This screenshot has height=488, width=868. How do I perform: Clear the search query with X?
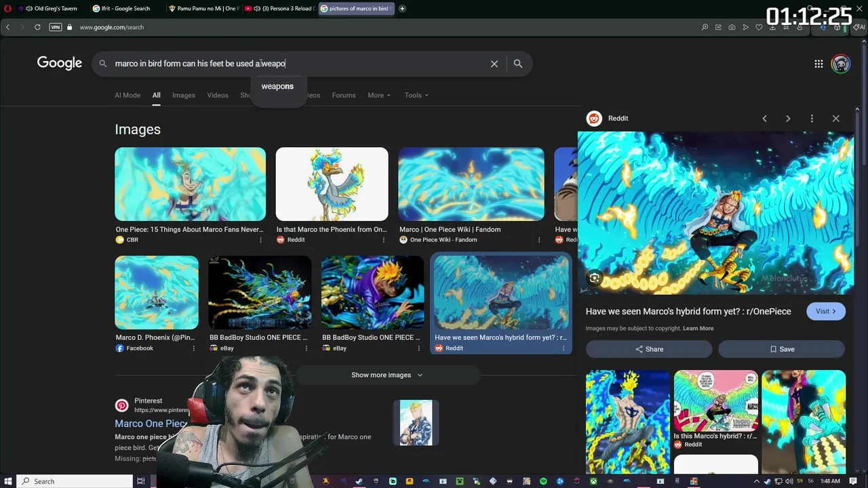494,64
